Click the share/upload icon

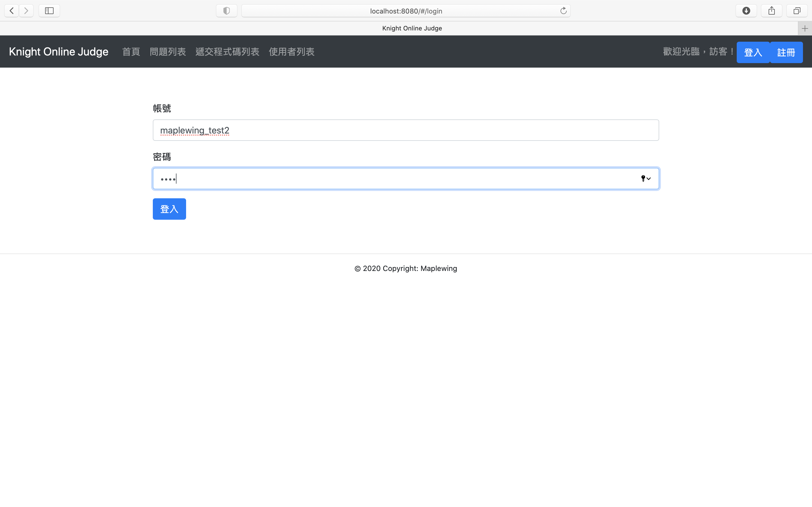[771, 10]
